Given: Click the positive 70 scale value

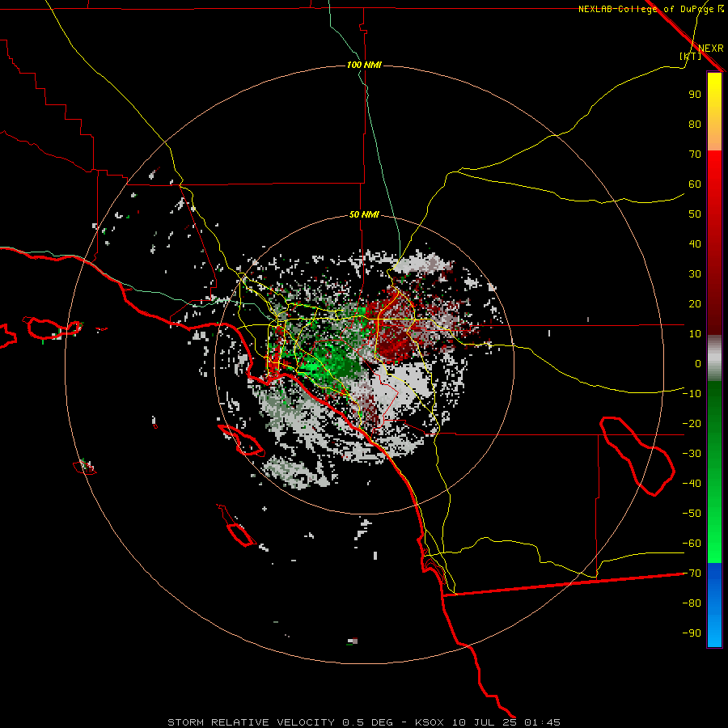Looking at the screenshot, I should [695, 154].
